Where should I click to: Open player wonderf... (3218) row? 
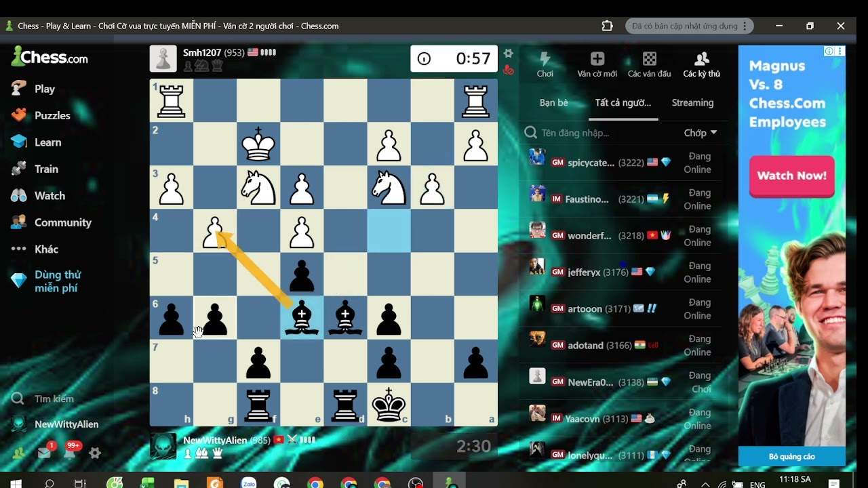[623, 236]
